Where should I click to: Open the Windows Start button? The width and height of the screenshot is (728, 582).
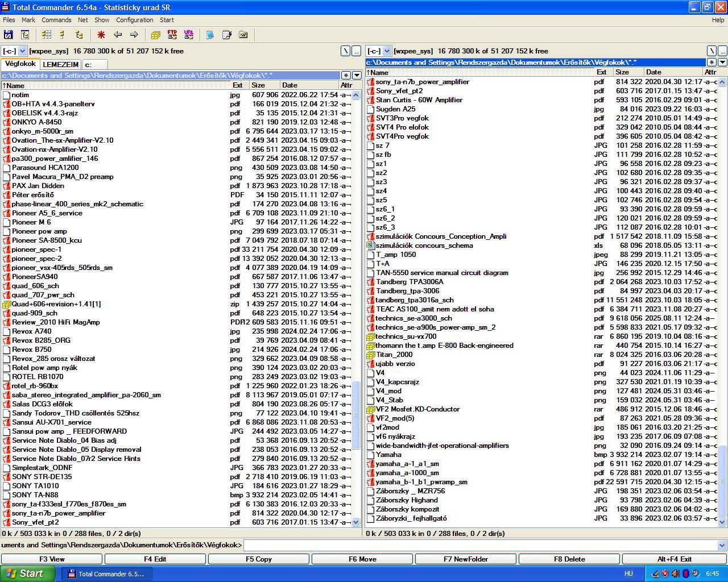click(28, 573)
